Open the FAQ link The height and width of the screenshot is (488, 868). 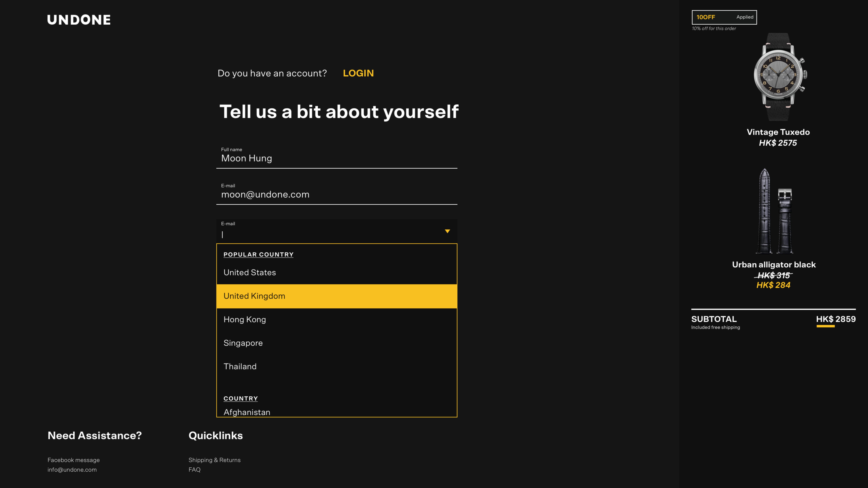click(x=194, y=470)
